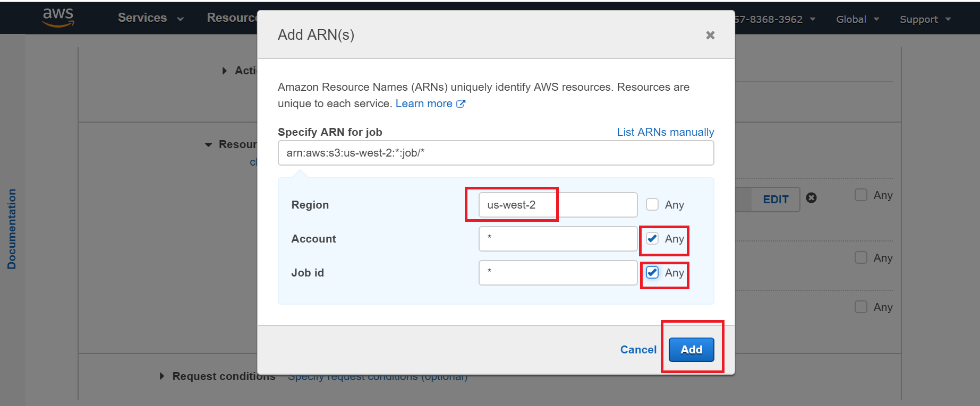This screenshot has height=406, width=980.
Task: Click the Cancel link
Action: click(638, 350)
